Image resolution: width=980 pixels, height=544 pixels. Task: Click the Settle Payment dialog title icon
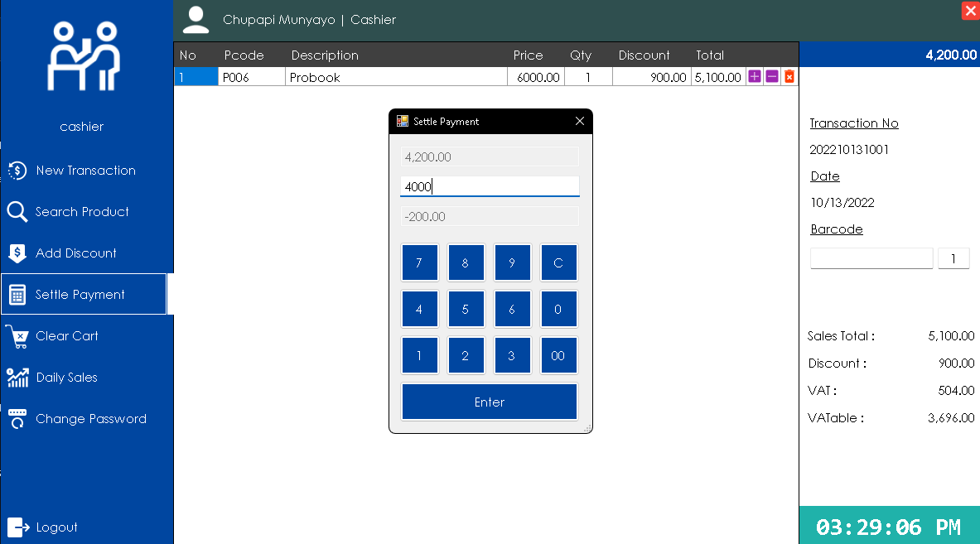[x=403, y=121]
